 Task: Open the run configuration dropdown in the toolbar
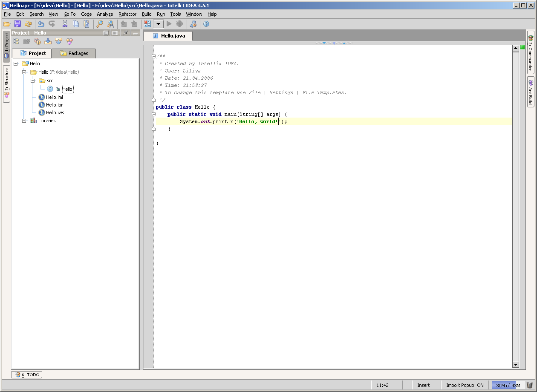(x=159, y=24)
